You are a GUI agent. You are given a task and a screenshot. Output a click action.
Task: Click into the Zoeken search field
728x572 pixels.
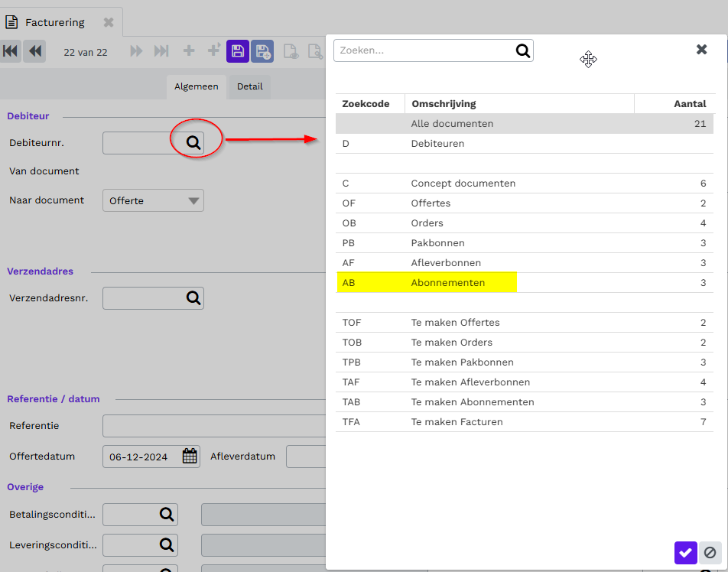424,50
